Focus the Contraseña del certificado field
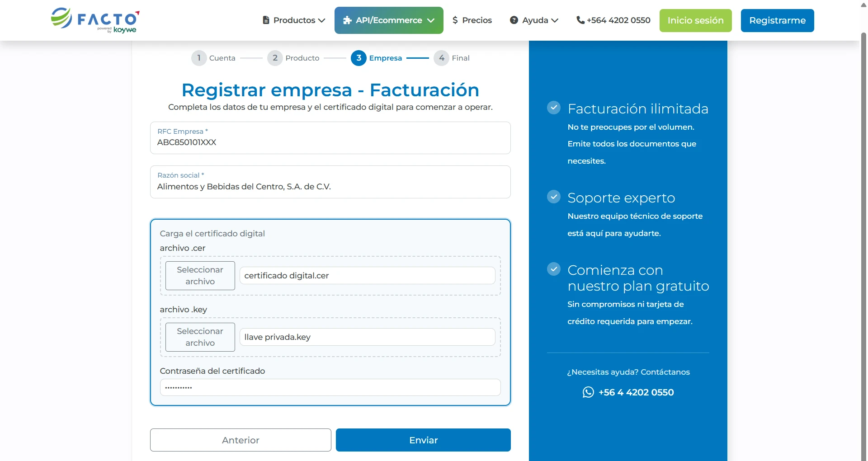Viewport: 868px width, 461px height. (x=330, y=387)
